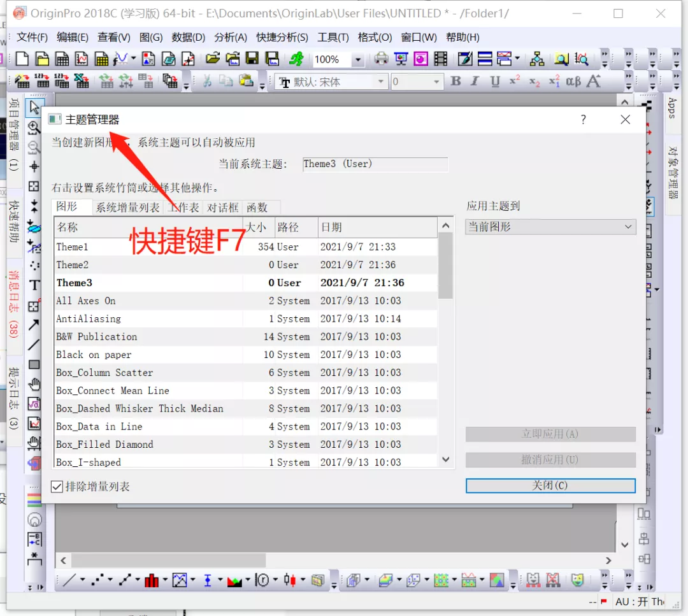Select the 图形 tab

72,206
